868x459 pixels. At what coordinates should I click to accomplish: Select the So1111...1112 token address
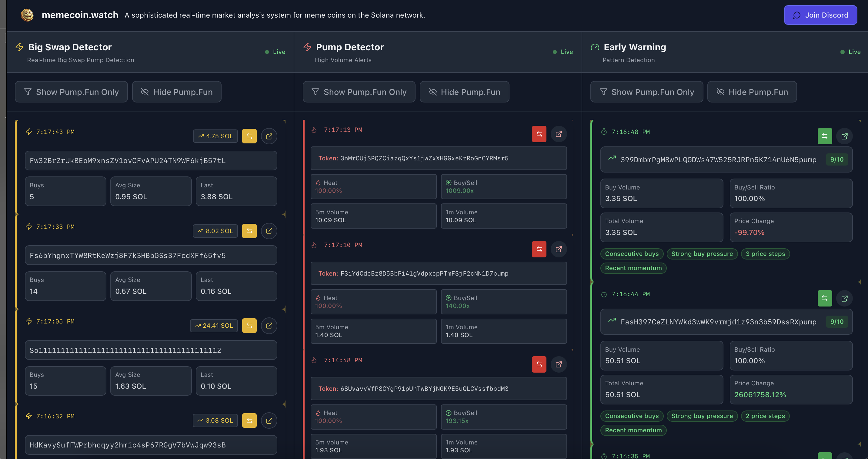coord(151,350)
